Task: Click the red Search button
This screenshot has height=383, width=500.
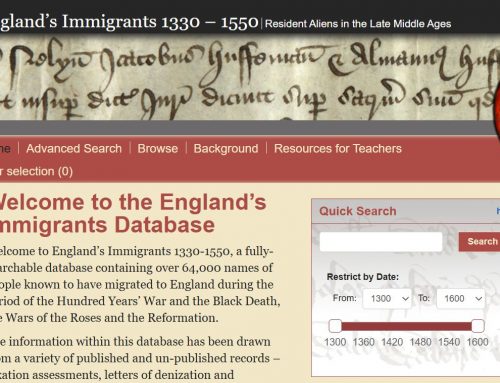Action: pos(480,241)
